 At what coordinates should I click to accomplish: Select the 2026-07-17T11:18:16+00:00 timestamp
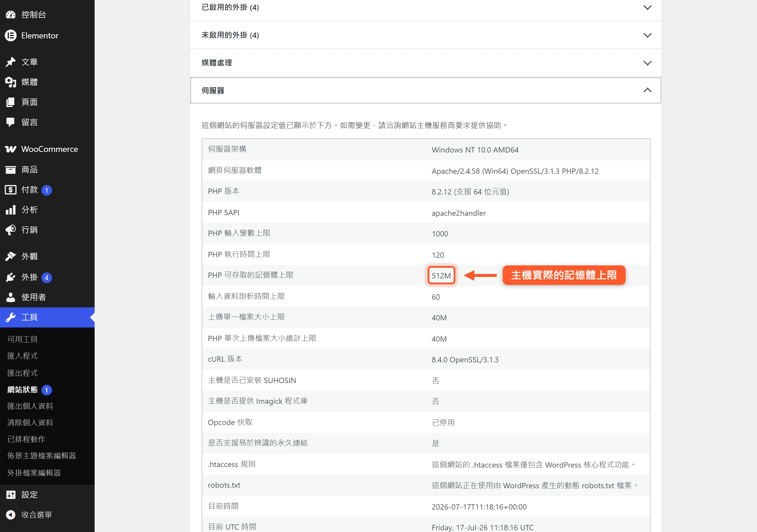[479, 507]
